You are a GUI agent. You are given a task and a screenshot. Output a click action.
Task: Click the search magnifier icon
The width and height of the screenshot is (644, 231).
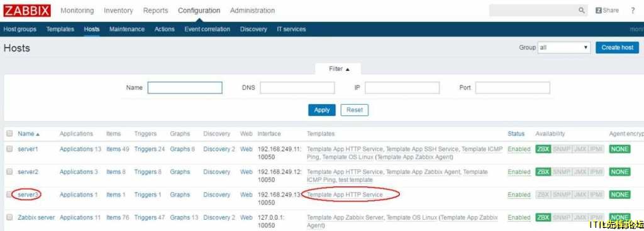click(x=582, y=11)
